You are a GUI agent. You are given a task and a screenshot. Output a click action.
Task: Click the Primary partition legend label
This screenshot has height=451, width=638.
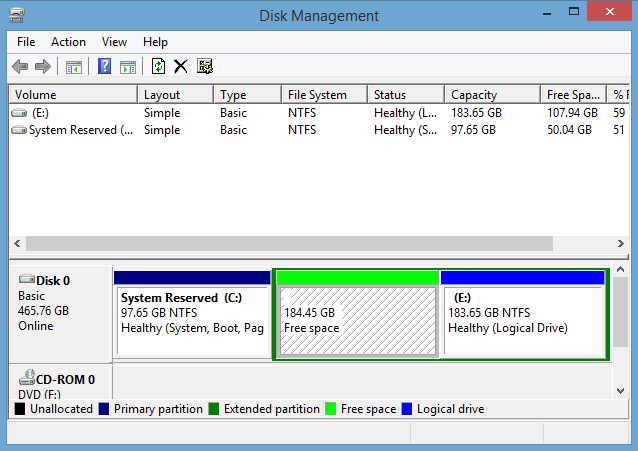coord(158,409)
